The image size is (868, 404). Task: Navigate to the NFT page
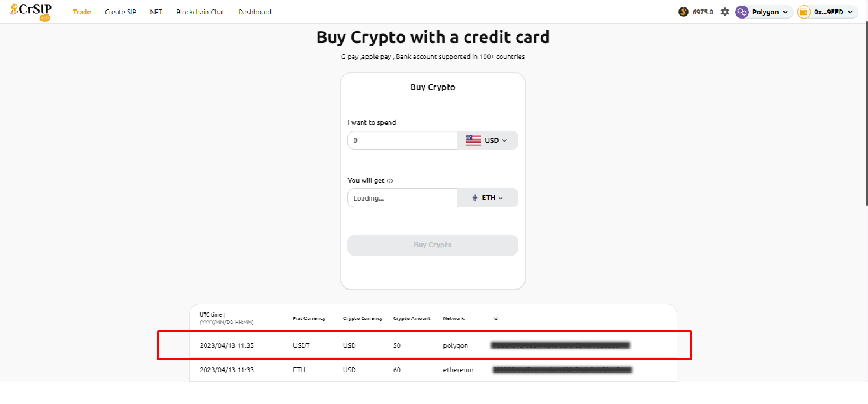tap(156, 12)
